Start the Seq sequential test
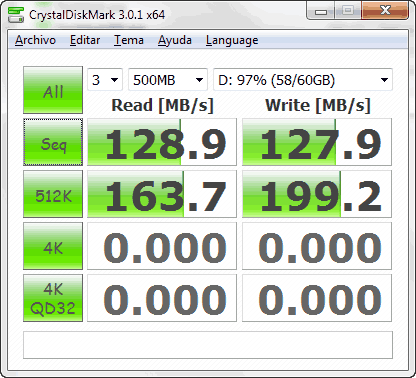The image size is (416, 378). (x=53, y=142)
